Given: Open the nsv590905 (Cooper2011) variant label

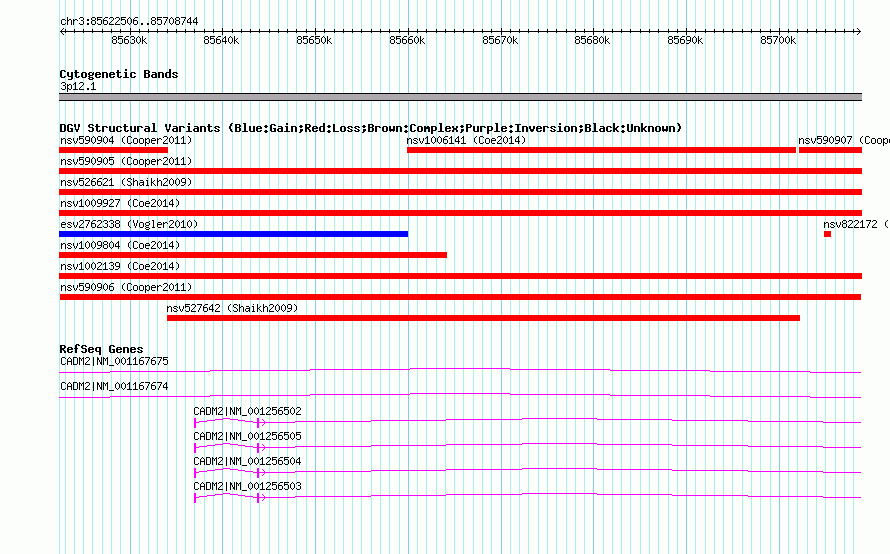Looking at the screenshot, I should coord(126,161).
